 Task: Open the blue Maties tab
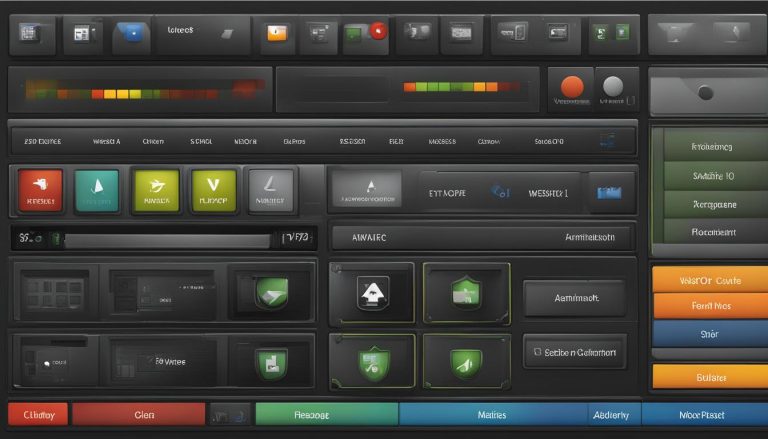pos(493,415)
